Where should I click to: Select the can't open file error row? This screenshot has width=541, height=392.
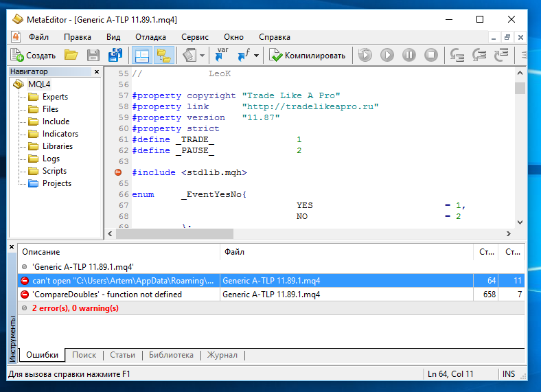click(x=271, y=281)
